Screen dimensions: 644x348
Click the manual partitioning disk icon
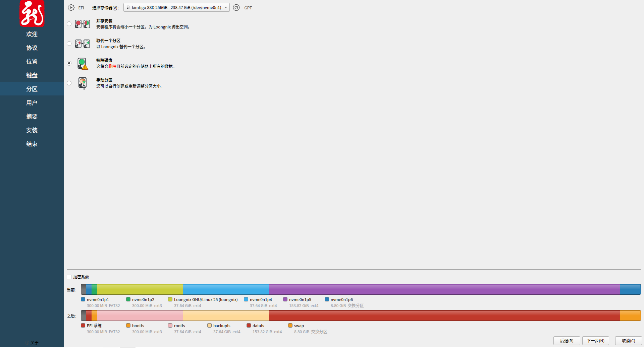pyautogui.click(x=83, y=83)
